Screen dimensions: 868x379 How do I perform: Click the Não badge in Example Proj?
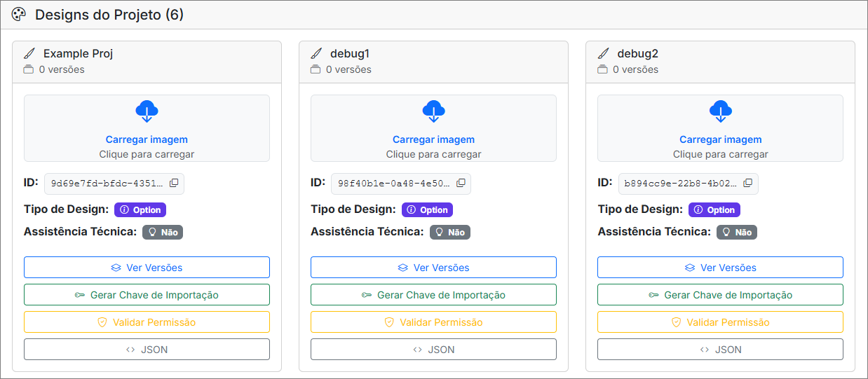(x=163, y=232)
